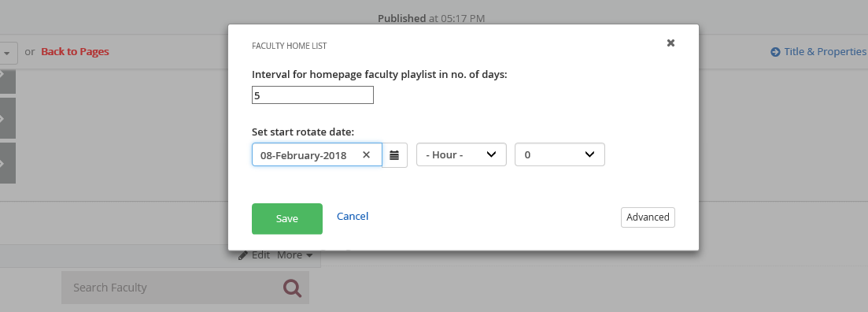Click the pencil Edit icon
The image size is (868, 312).
(243, 255)
